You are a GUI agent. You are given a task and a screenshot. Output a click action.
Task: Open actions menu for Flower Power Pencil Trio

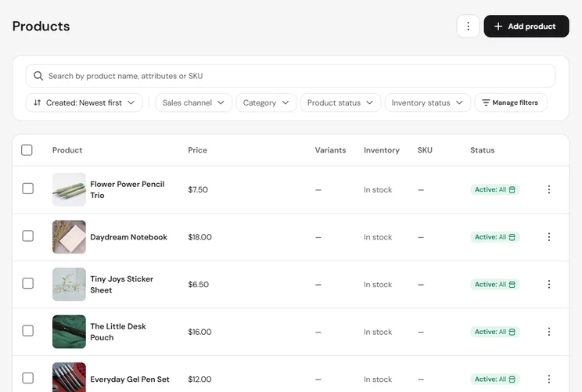tap(549, 189)
